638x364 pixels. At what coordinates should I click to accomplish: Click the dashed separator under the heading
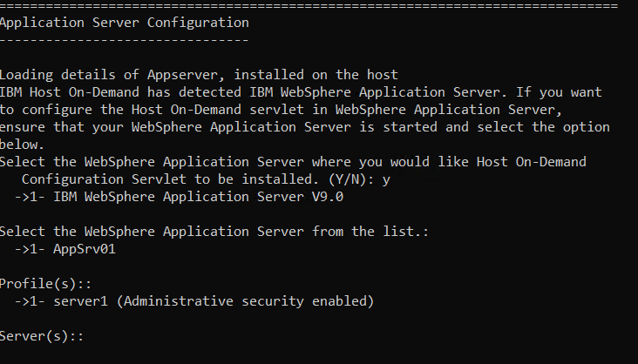tap(124, 40)
